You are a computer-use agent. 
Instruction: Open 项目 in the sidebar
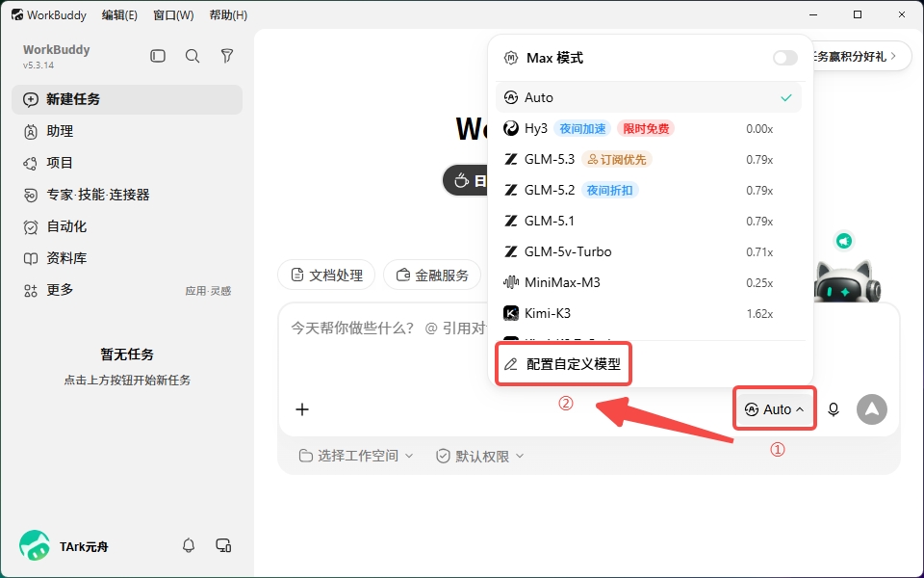[x=127, y=163]
